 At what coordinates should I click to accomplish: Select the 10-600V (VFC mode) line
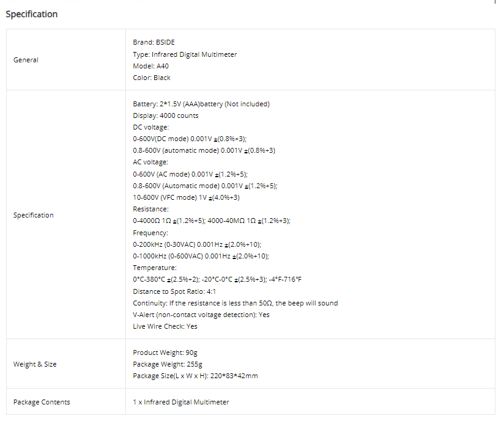(x=186, y=197)
